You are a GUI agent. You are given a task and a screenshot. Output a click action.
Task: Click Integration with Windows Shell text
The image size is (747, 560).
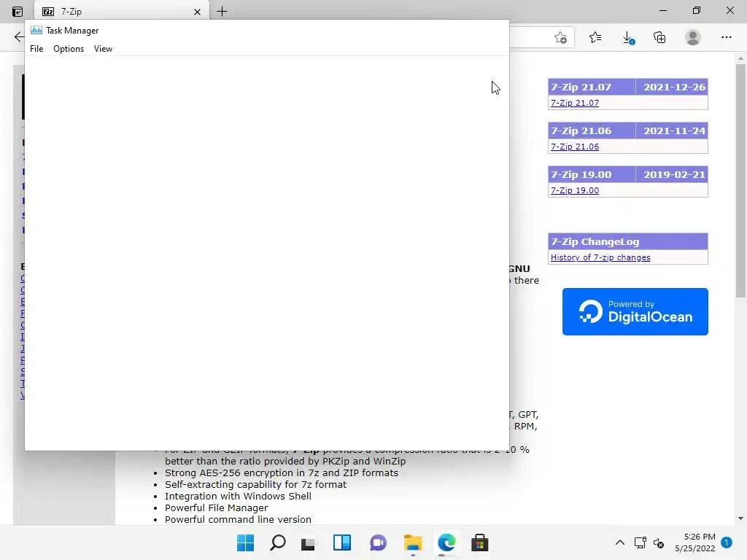pyautogui.click(x=238, y=496)
